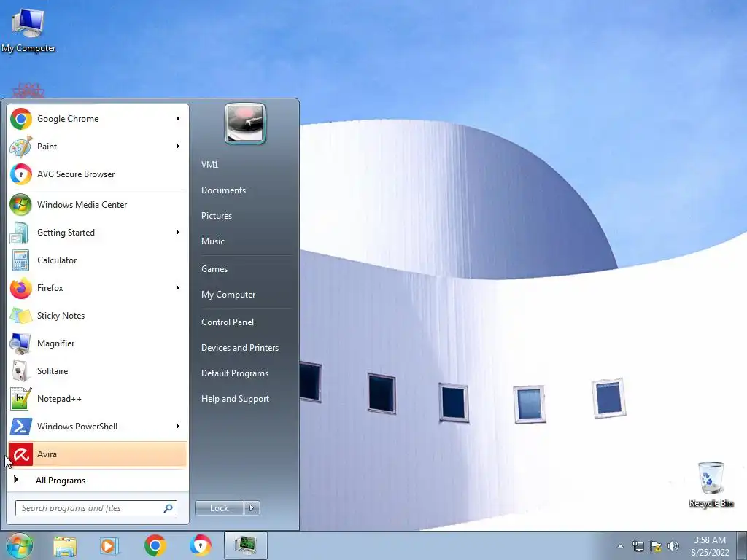Click the Start orb button

tap(20, 545)
